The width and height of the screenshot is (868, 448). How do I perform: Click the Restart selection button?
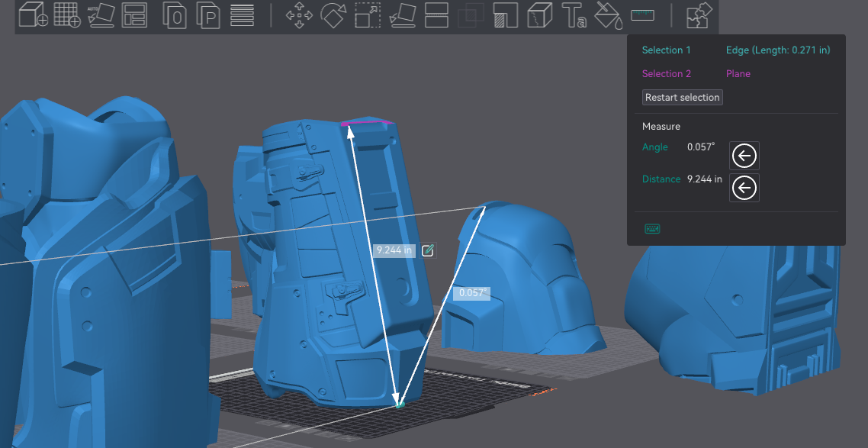(x=683, y=98)
